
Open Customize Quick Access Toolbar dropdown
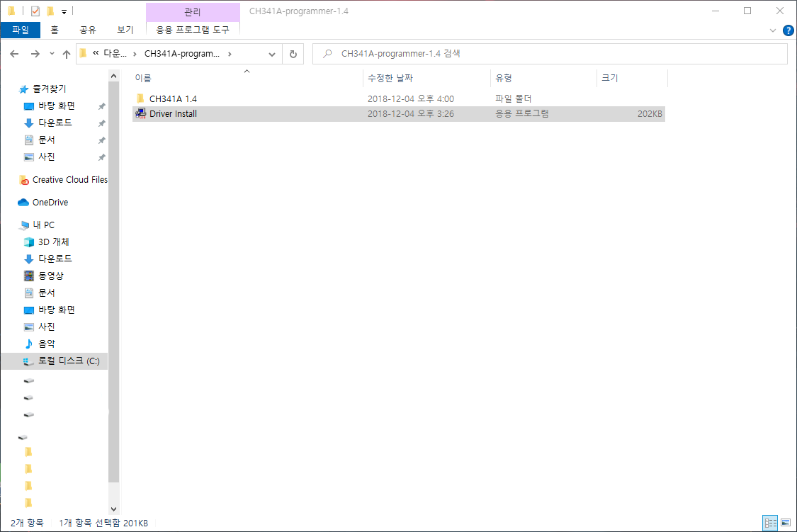pos(64,11)
